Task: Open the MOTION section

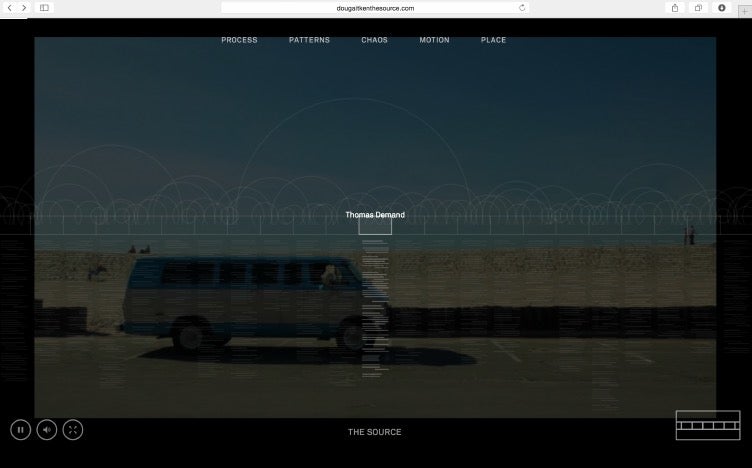Action: point(435,40)
